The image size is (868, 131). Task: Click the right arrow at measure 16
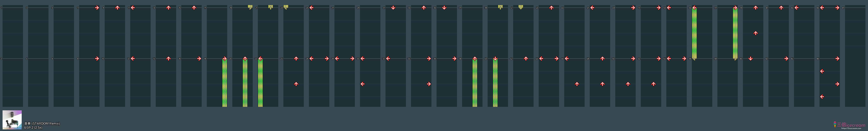pos(199,59)
